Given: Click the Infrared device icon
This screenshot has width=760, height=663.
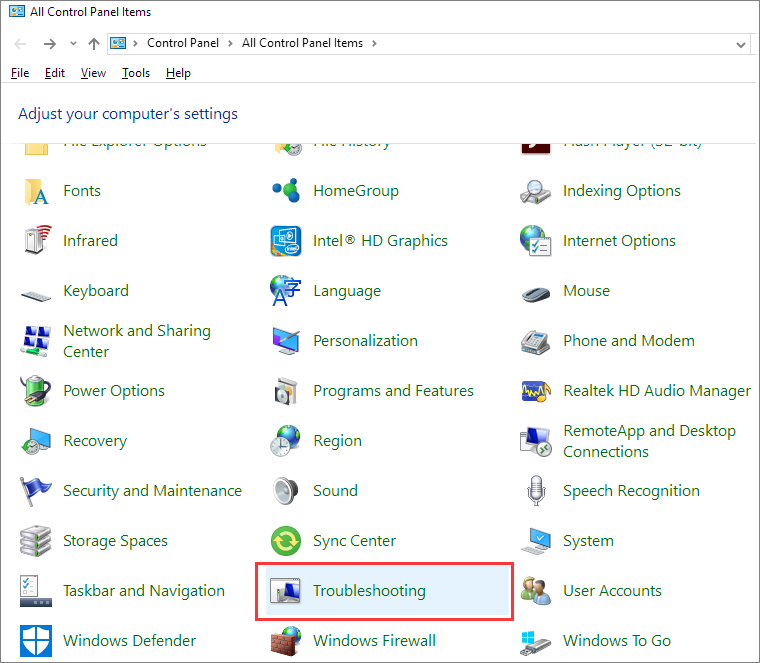Looking at the screenshot, I should click(x=36, y=240).
